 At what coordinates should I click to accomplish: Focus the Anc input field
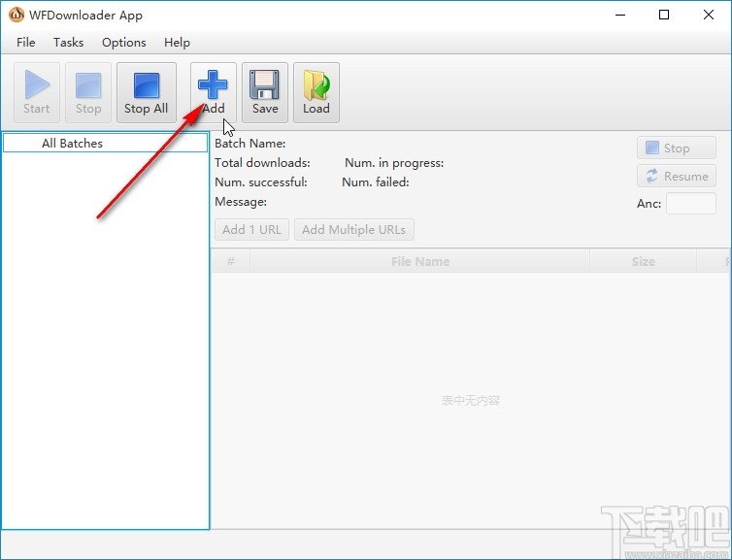coord(691,204)
